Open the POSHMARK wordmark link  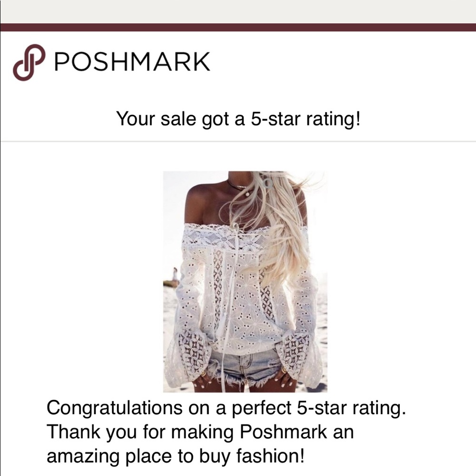[132, 61]
